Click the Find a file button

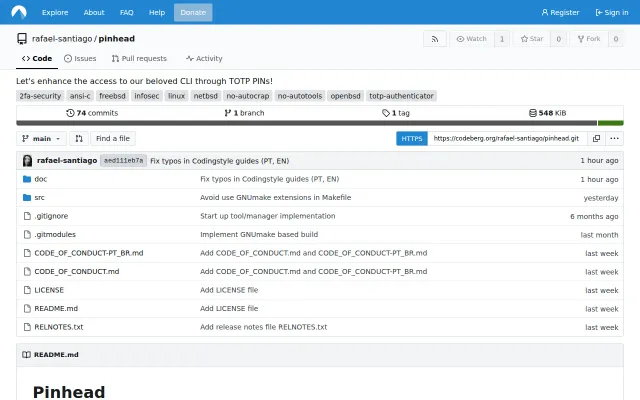pos(113,139)
